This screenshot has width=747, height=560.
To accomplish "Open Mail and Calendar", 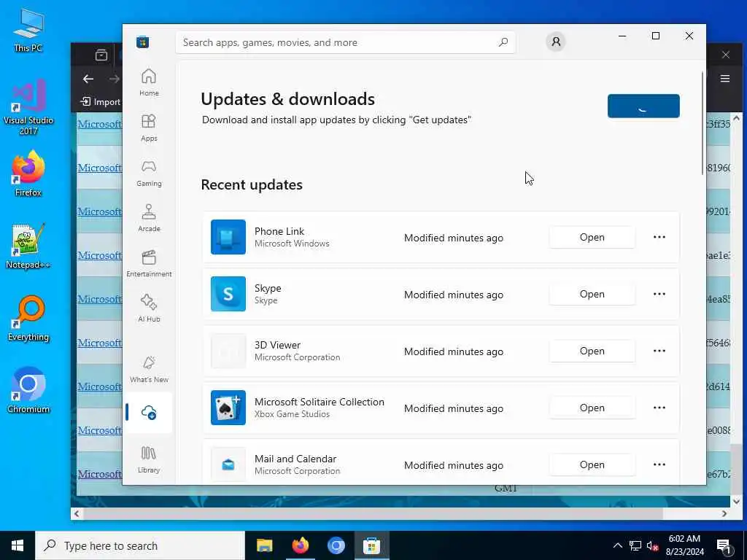I will pos(592,464).
